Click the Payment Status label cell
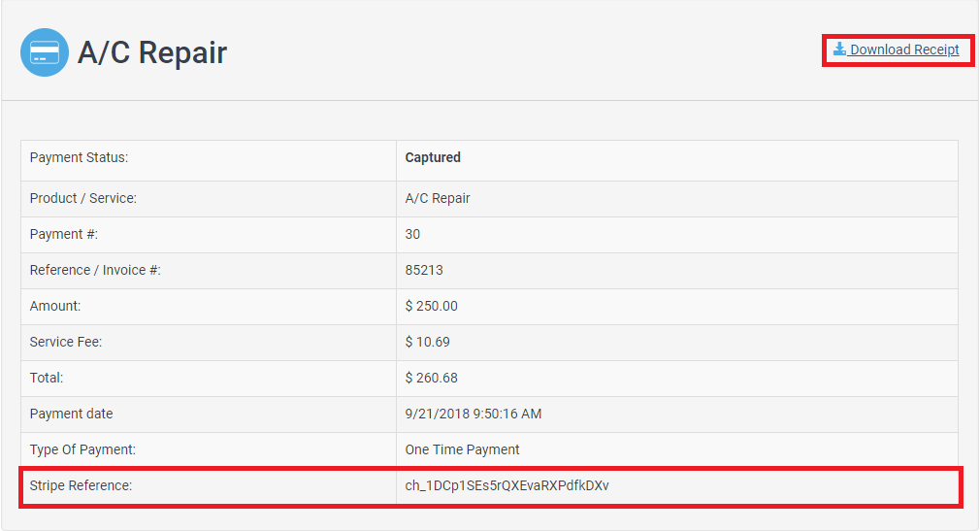The height and width of the screenshot is (531, 980). click(x=79, y=157)
